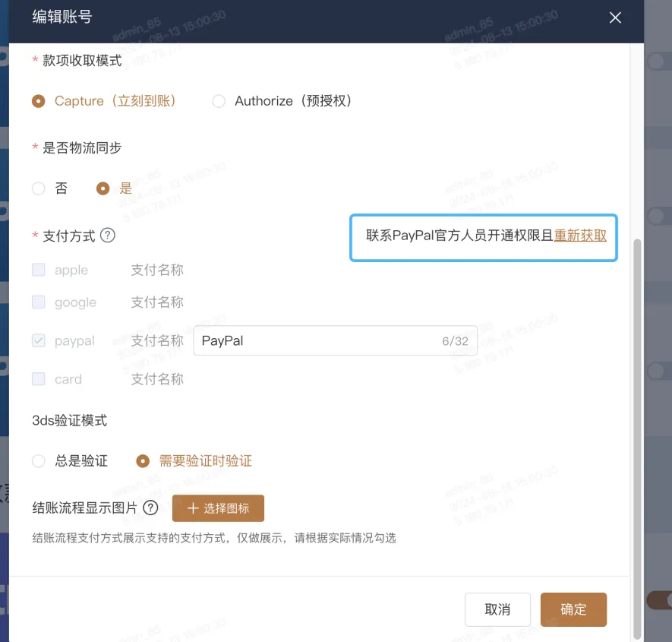
Task: Tick the card payment checkbox
Action: [x=39, y=379]
